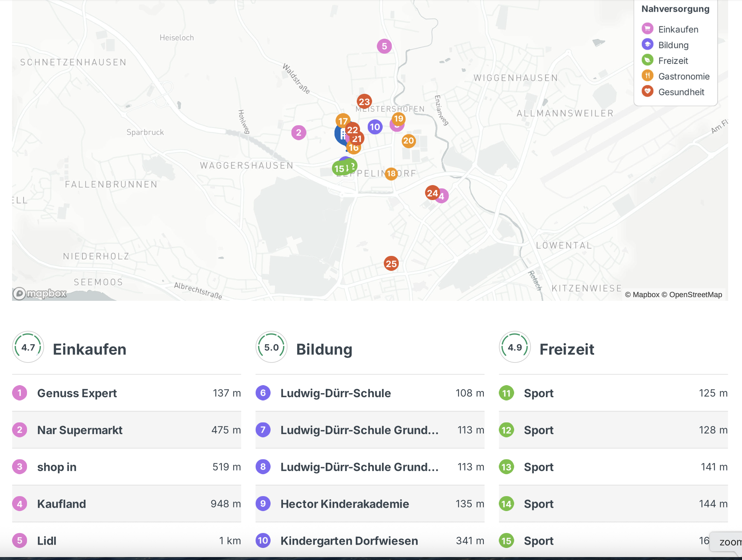Select red health marker number 23

click(364, 101)
